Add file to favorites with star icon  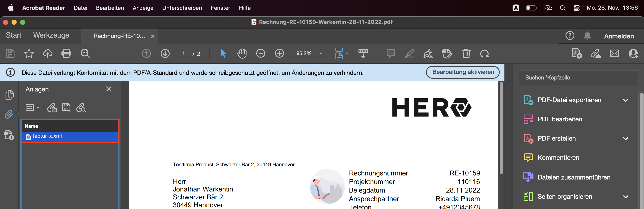point(29,54)
